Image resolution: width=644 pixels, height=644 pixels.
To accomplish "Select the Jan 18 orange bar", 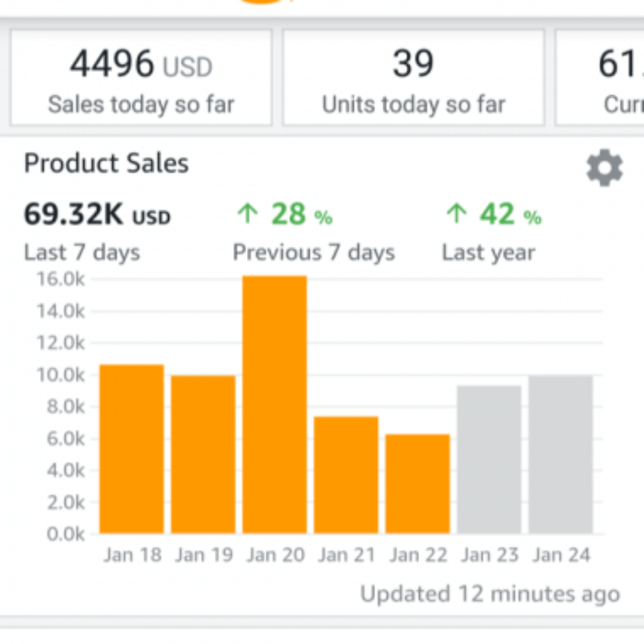I will pyautogui.click(x=132, y=448).
